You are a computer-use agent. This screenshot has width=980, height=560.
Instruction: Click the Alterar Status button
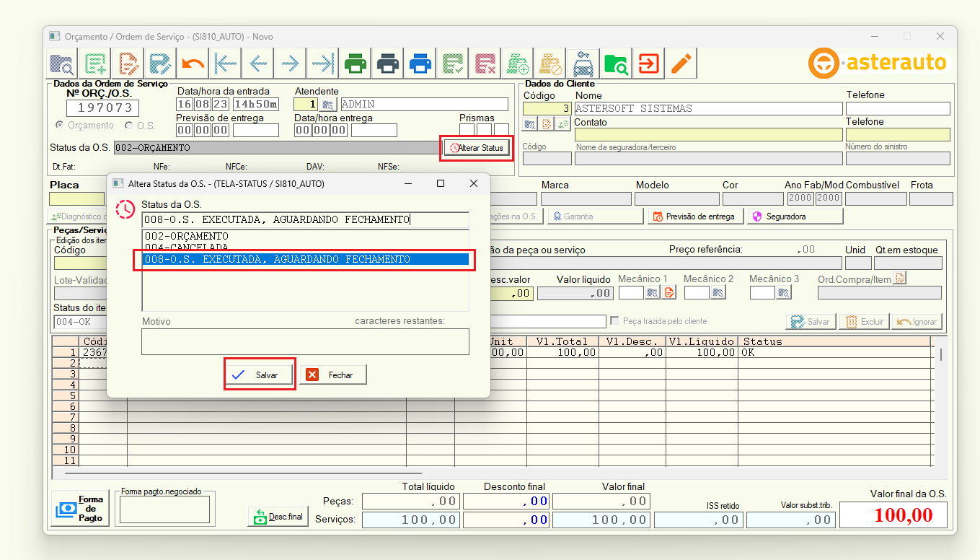tap(476, 148)
